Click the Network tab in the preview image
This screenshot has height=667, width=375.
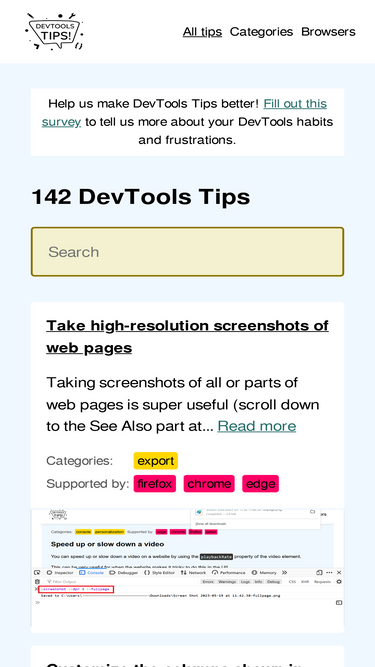click(x=194, y=573)
